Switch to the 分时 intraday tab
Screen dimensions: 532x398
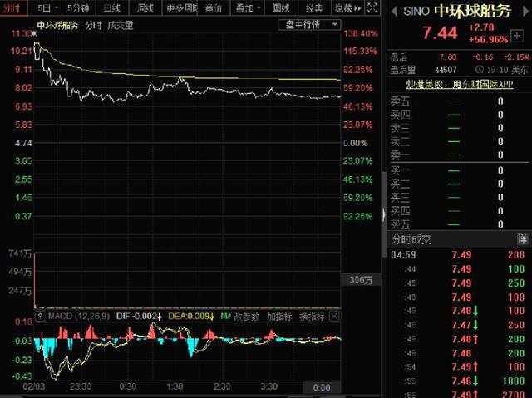click(x=12, y=8)
